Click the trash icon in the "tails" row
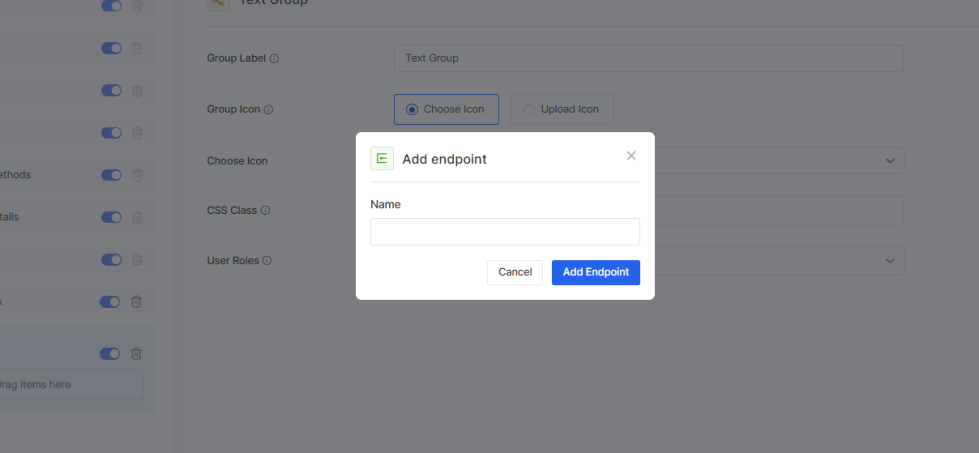 (137, 217)
